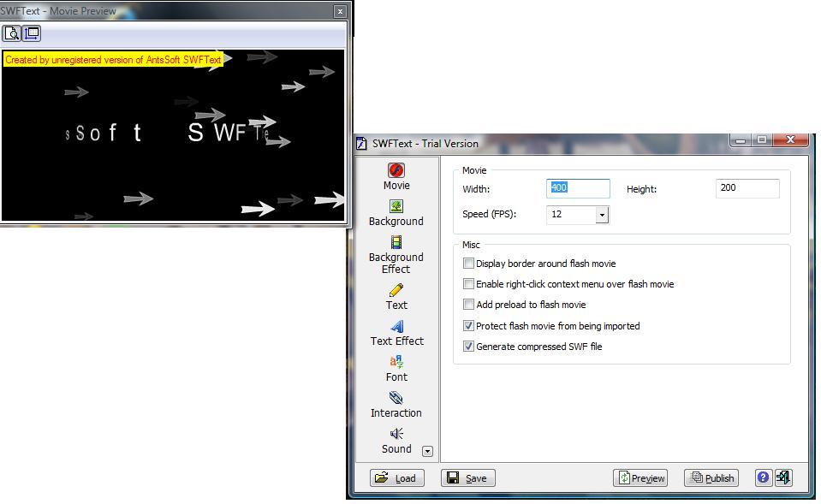Disable generate compressed SWF file

(x=468, y=346)
